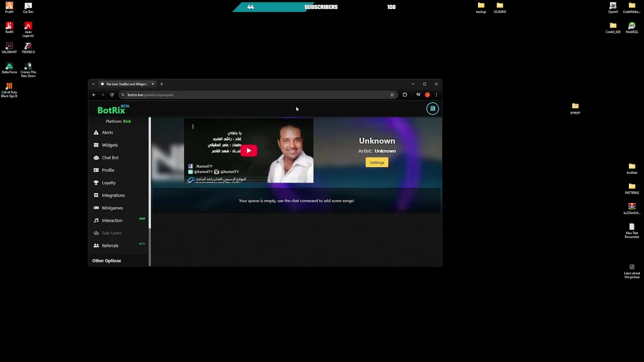This screenshot has width=644, height=362.
Task: Close the BotRix browser tab
Action: coord(152,84)
